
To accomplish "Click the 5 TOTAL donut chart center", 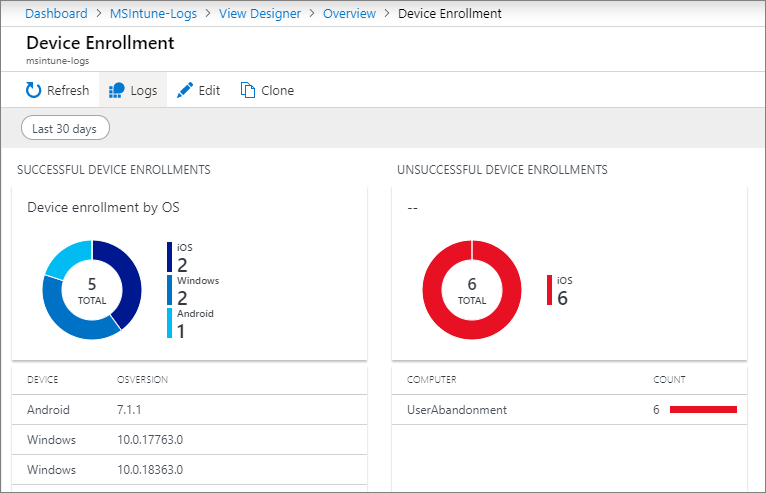I will 92,291.
